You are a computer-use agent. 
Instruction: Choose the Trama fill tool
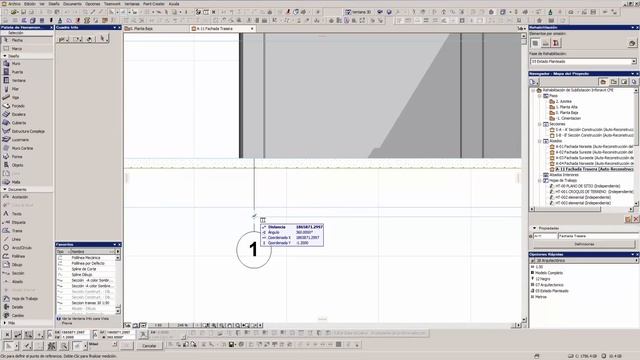27,231
